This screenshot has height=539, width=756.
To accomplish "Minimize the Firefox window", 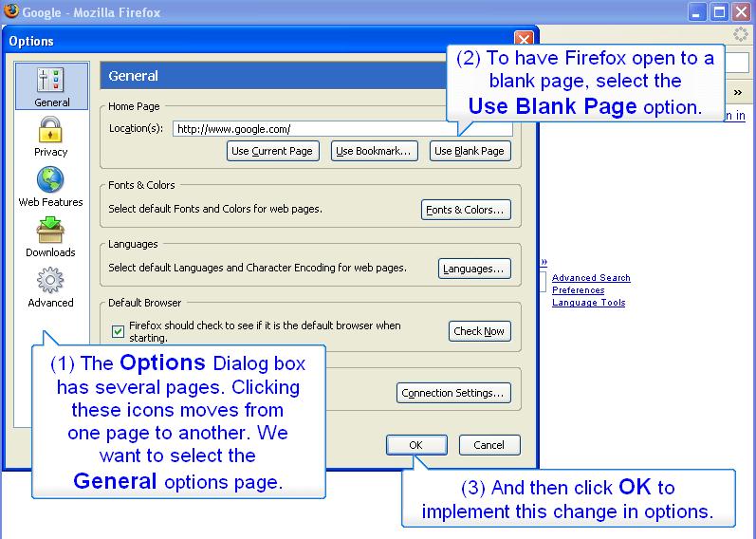I will [x=696, y=12].
